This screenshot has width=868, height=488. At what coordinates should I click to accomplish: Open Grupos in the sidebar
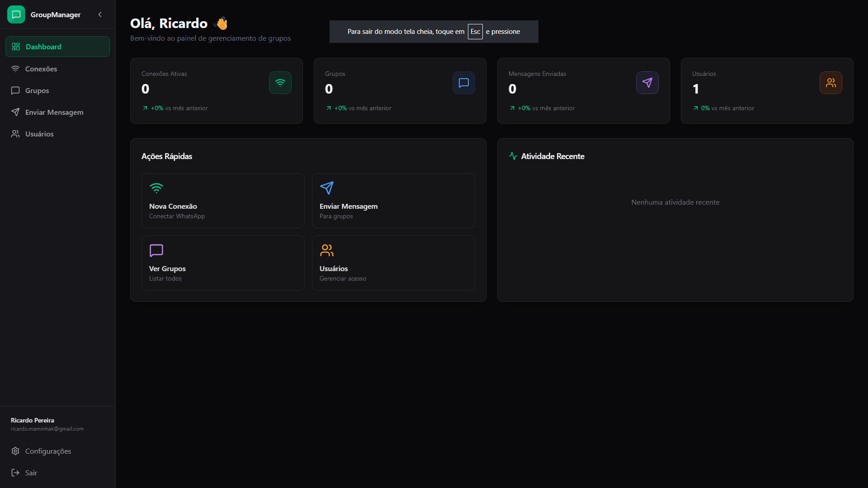[x=57, y=90]
